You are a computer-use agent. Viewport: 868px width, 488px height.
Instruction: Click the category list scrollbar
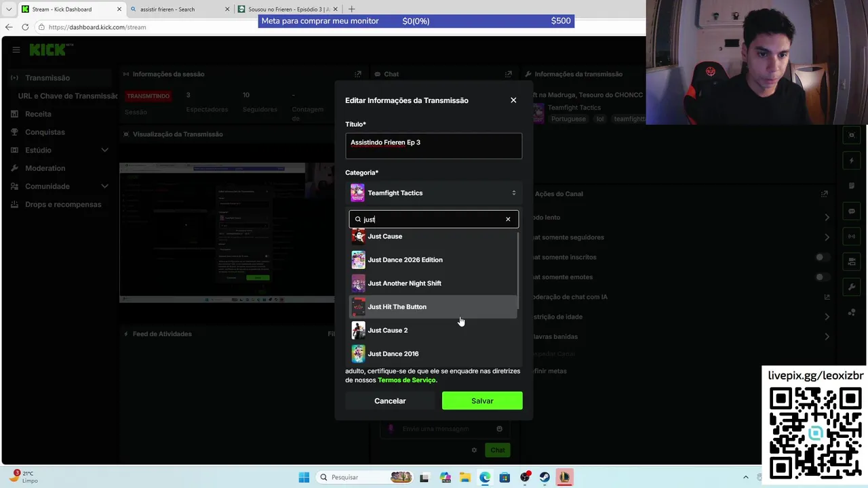[519, 271]
